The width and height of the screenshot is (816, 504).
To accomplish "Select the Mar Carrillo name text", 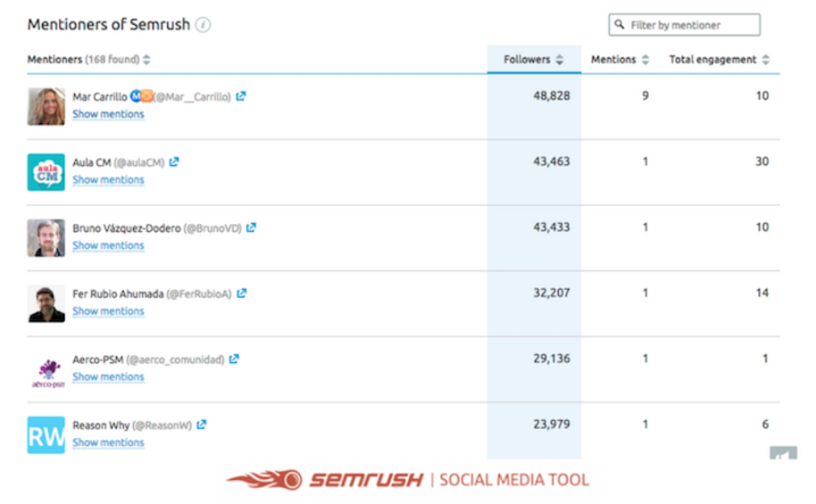I will 99,96.
